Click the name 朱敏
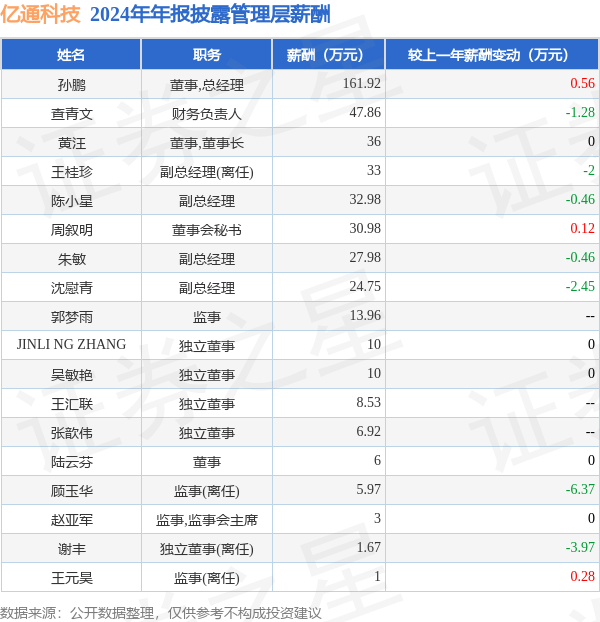600x622 pixels. click(71, 259)
